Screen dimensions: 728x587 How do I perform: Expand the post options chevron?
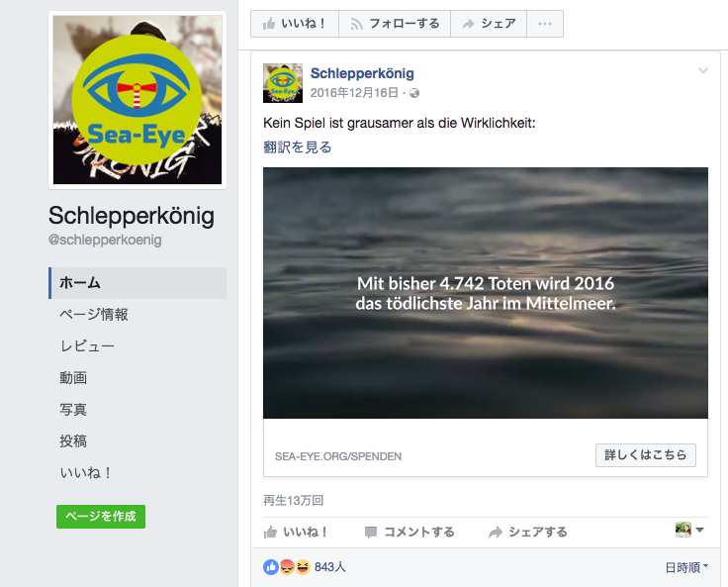pyautogui.click(x=703, y=70)
